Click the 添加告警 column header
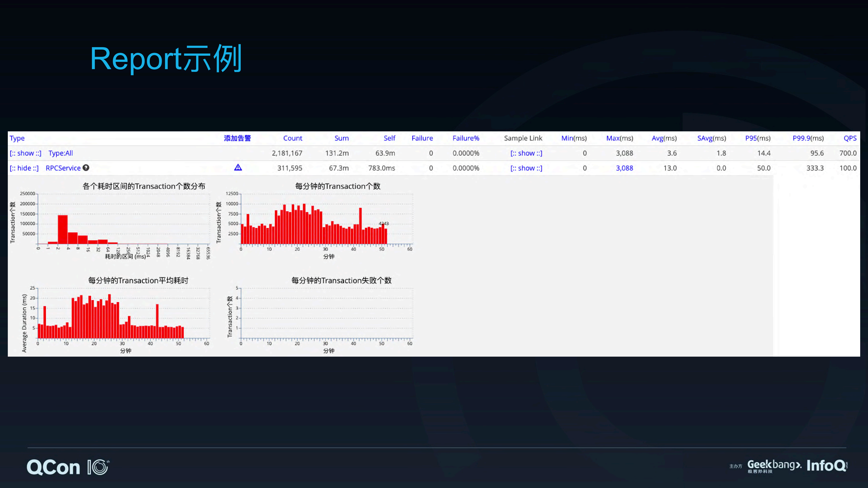The width and height of the screenshot is (868, 488). pos(237,138)
